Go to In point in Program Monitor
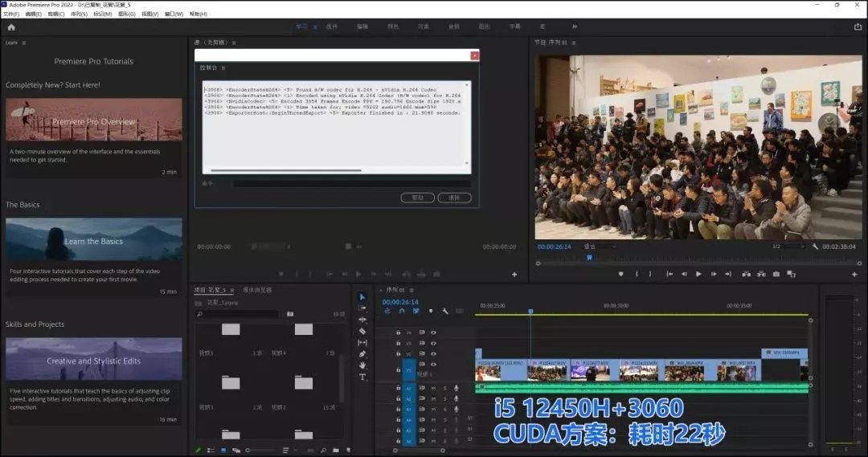 [669, 274]
